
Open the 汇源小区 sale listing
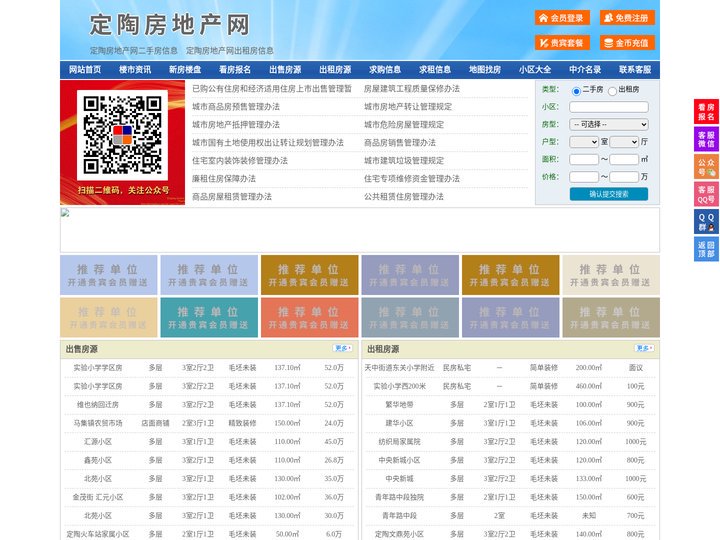coord(98,442)
